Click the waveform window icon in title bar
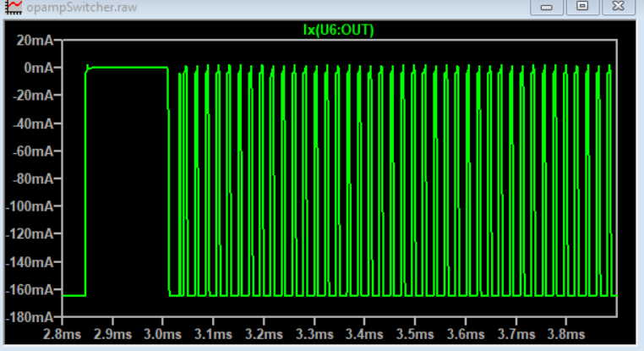This screenshot has width=644, height=351. [x=13, y=7]
